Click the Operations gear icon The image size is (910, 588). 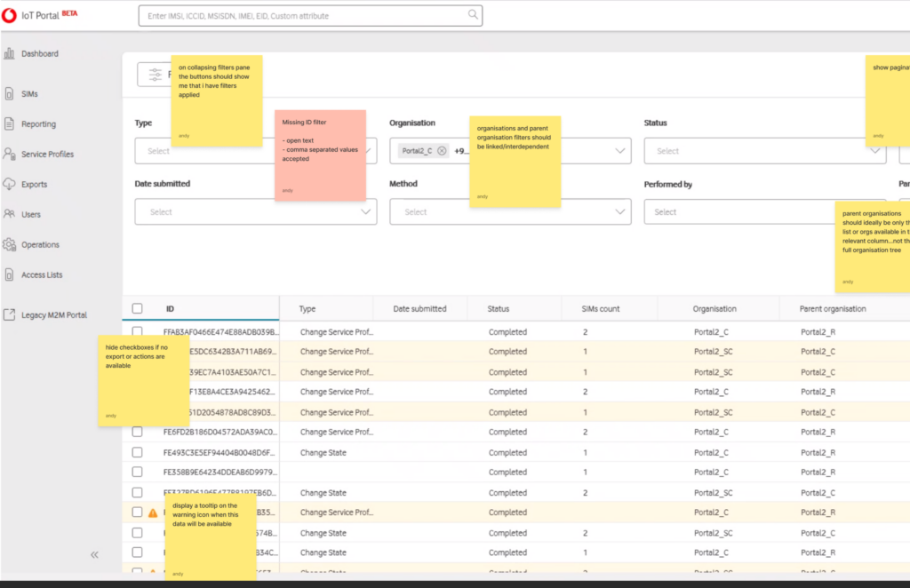pos(9,244)
